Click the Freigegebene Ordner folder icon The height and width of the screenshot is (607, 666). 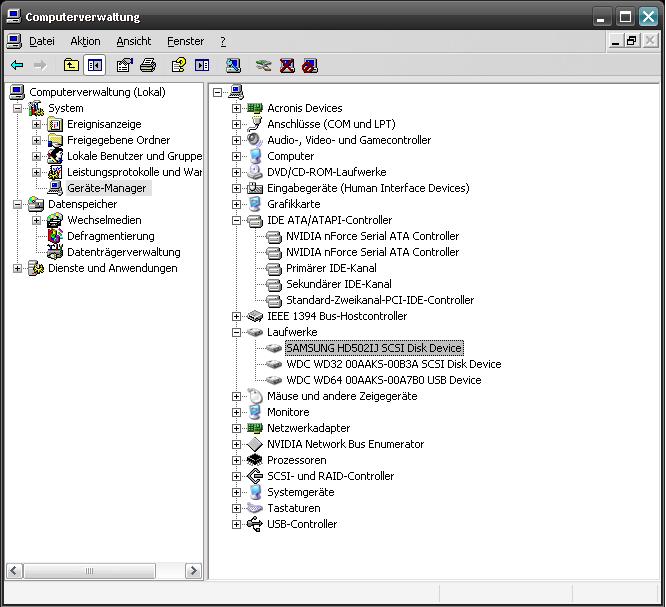coord(55,140)
